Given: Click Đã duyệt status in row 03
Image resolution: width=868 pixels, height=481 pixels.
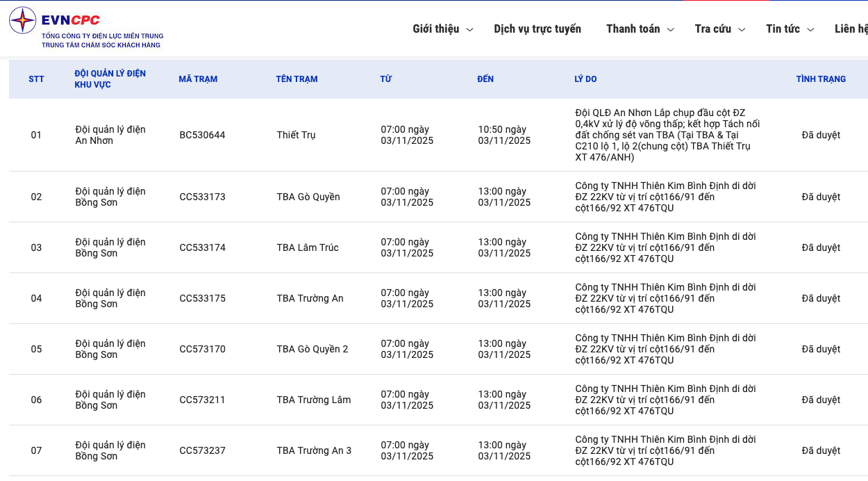Looking at the screenshot, I should 821,247.
